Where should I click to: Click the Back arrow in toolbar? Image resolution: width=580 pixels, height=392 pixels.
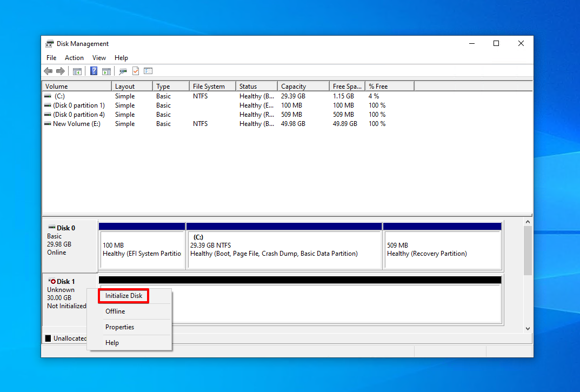point(48,71)
